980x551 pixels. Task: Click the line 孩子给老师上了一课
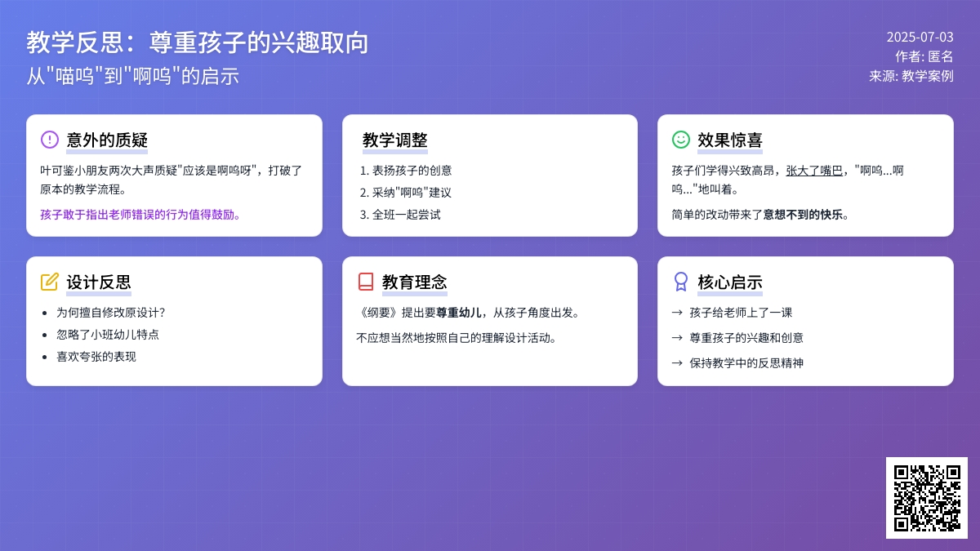pos(741,312)
